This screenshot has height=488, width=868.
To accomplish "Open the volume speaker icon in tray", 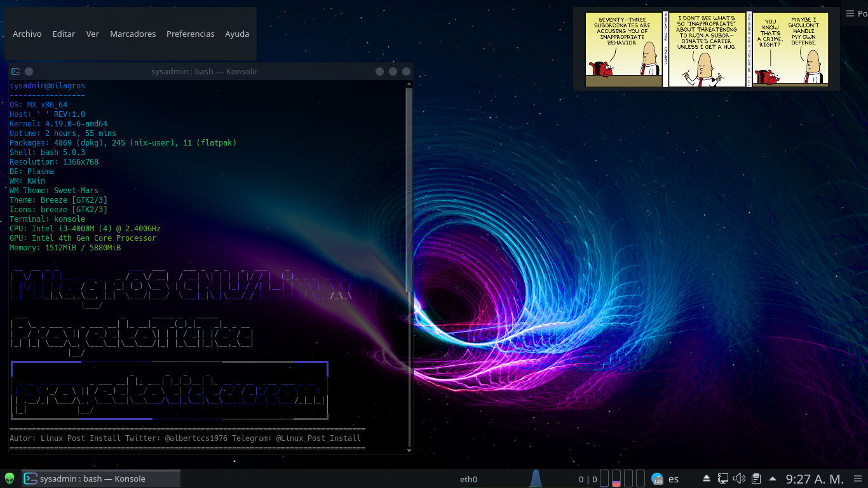I will (739, 478).
